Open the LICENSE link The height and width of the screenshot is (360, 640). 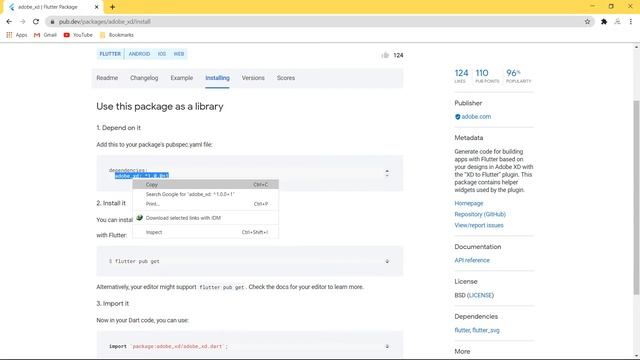(x=480, y=296)
